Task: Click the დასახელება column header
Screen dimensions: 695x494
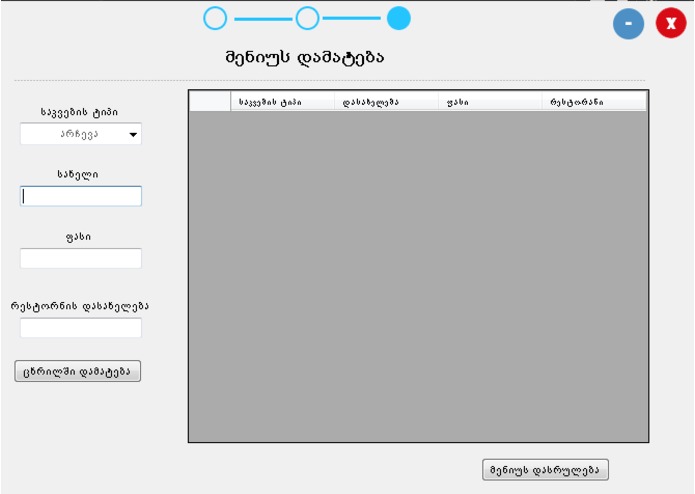Action: pyautogui.click(x=386, y=102)
